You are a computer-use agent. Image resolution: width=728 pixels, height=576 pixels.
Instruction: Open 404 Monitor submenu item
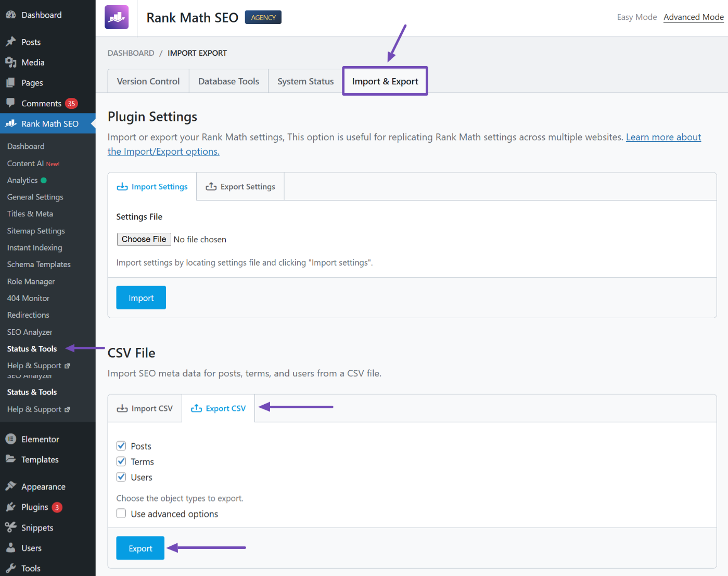(29, 298)
